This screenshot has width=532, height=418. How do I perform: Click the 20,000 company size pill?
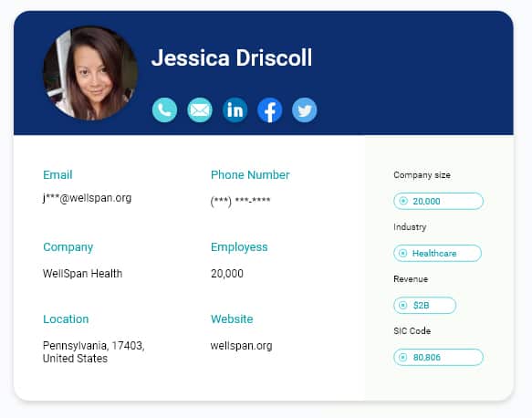[x=438, y=201]
